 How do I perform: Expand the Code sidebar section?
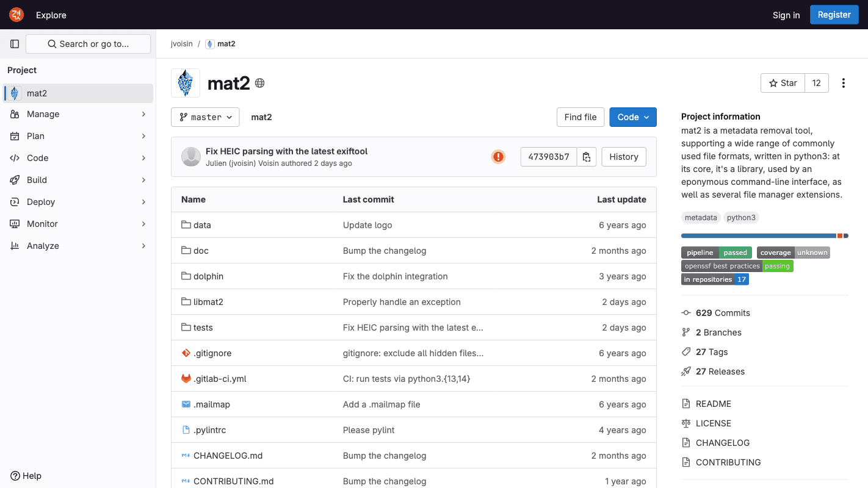pyautogui.click(x=144, y=158)
